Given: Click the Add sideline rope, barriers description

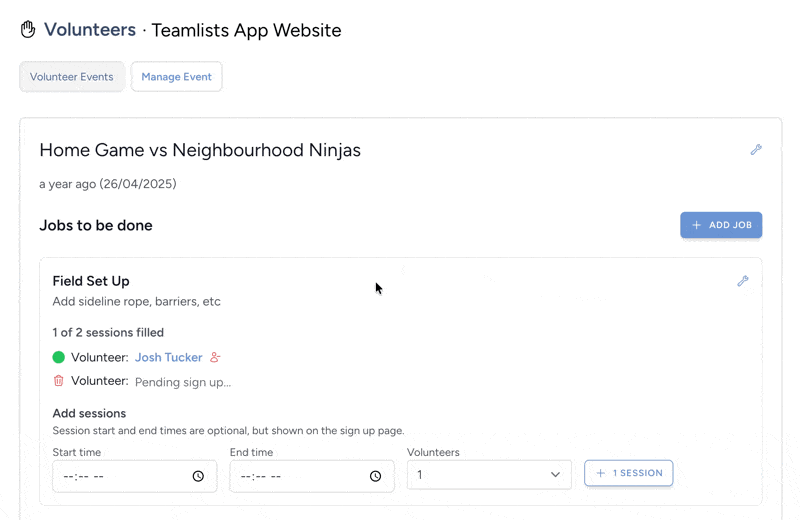Looking at the screenshot, I should point(136,302).
